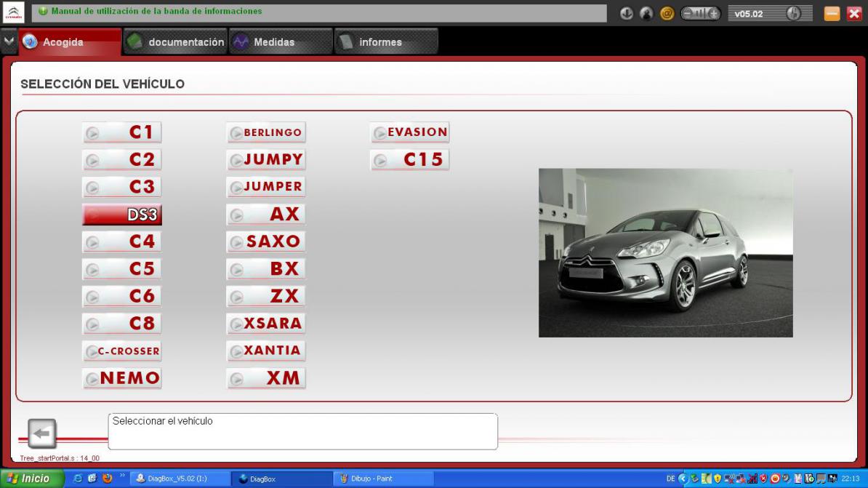Image resolution: width=868 pixels, height=488 pixels.
Task: Choose the C2 model button
Action: coord(122,159)
